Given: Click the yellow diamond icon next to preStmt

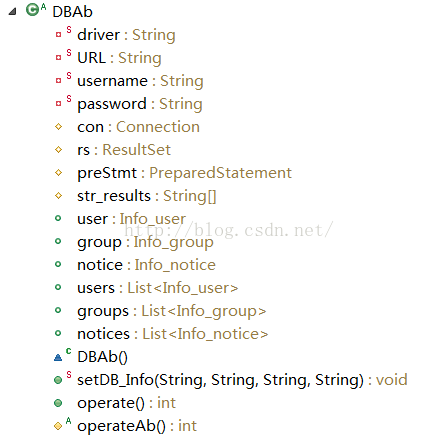Looking at the screenshot, I should [x=59, y=173].
